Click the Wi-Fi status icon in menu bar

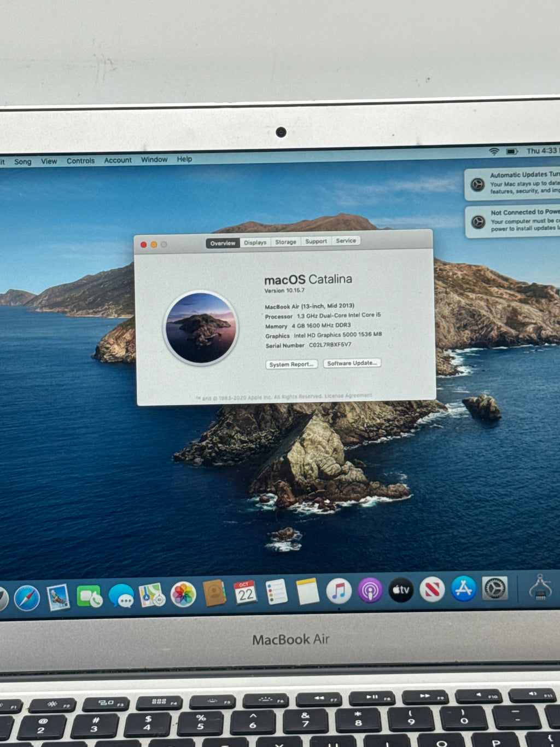(494, 151)
